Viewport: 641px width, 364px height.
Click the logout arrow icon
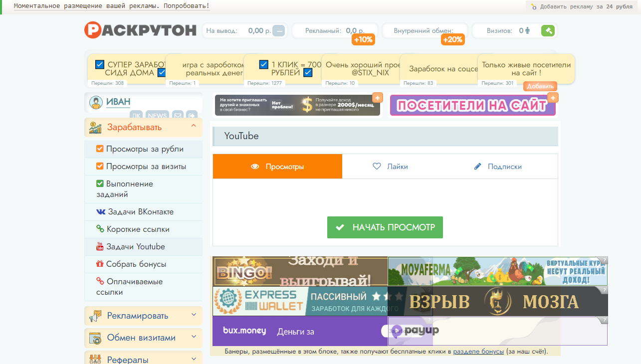(x=192, y=116)
